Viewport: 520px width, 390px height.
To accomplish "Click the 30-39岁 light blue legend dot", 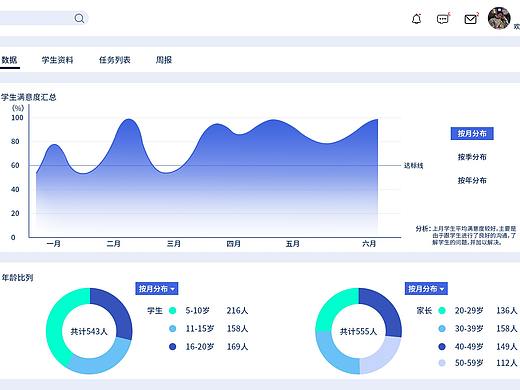I will pos(442,329).
